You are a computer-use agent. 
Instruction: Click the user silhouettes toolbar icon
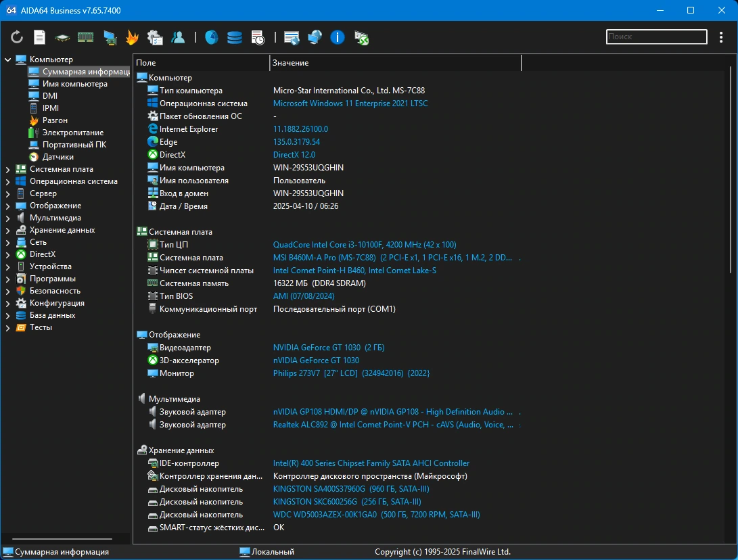pos(178,37)
